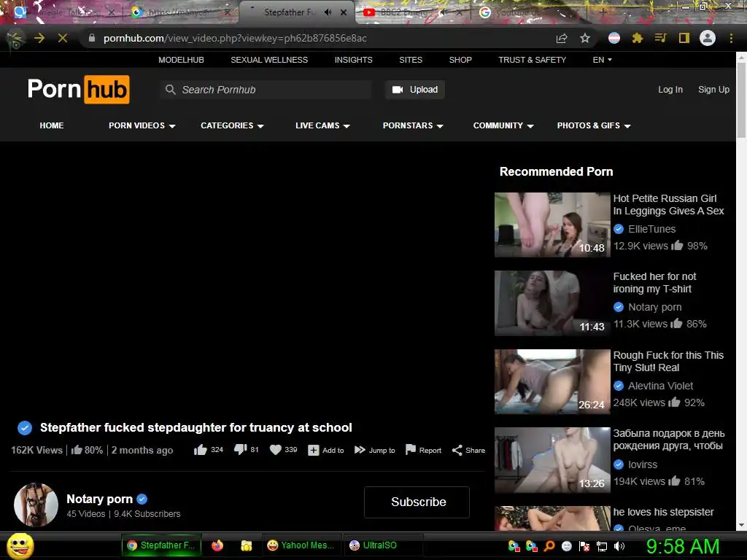This screenshot has height=560, width=747.
Task: Click the heart favorite icon
Action: tap(275, 450)
